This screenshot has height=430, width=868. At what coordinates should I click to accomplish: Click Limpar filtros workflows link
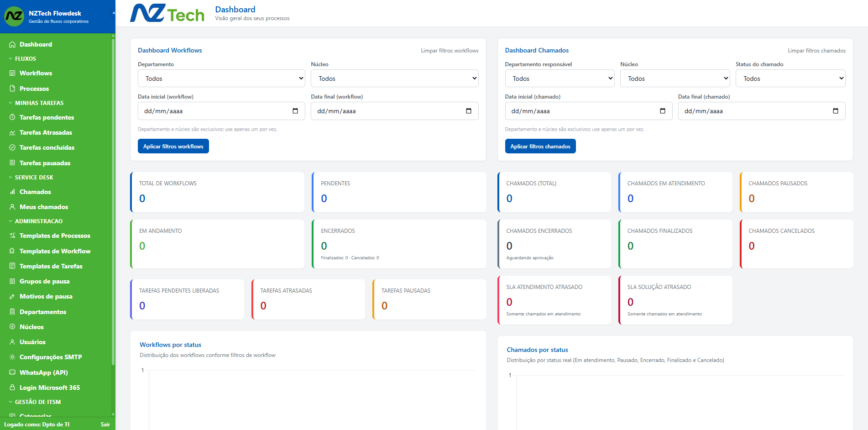click(x=450, y=51)
